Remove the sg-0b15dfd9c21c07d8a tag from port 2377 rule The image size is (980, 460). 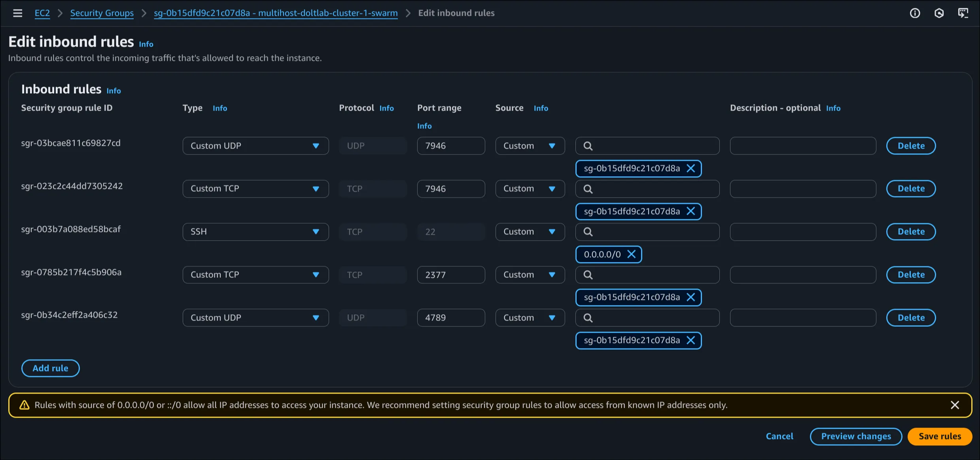click(691, 298)
